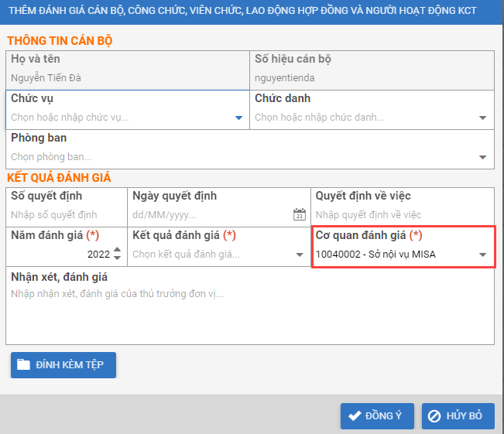The width and height of the screenshot is (504, 434).
Task: Cancel with the Hủy bỏ button
Action: pos(458,416)
